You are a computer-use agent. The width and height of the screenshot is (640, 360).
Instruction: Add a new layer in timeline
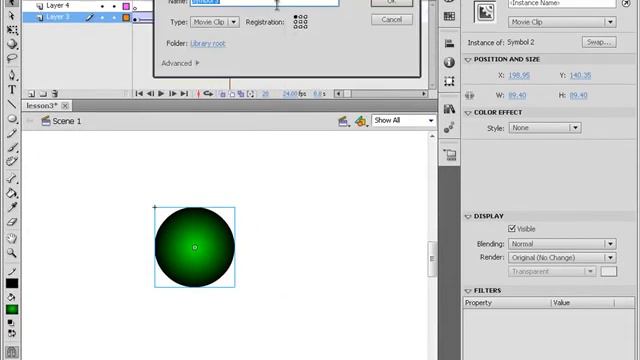[x=31, y=94]
